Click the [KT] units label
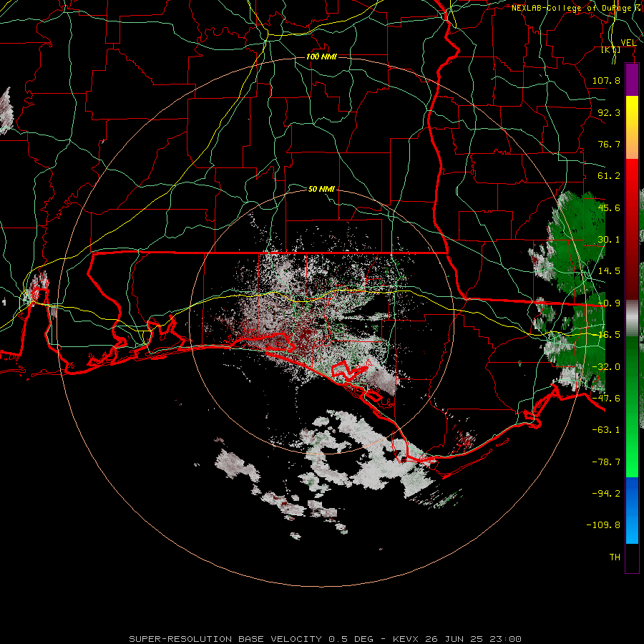 click(x=611, y=50)
